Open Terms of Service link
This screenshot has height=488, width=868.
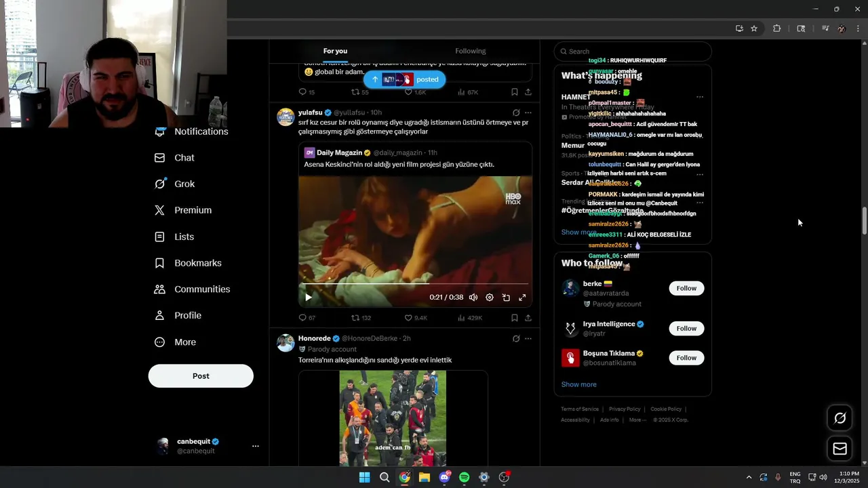pos(580,409)
